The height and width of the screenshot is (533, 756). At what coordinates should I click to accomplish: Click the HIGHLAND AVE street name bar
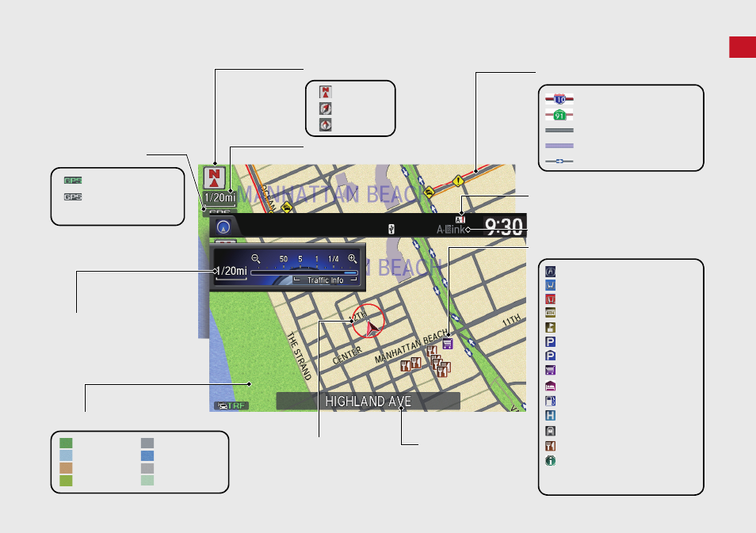tap(368, 401)
